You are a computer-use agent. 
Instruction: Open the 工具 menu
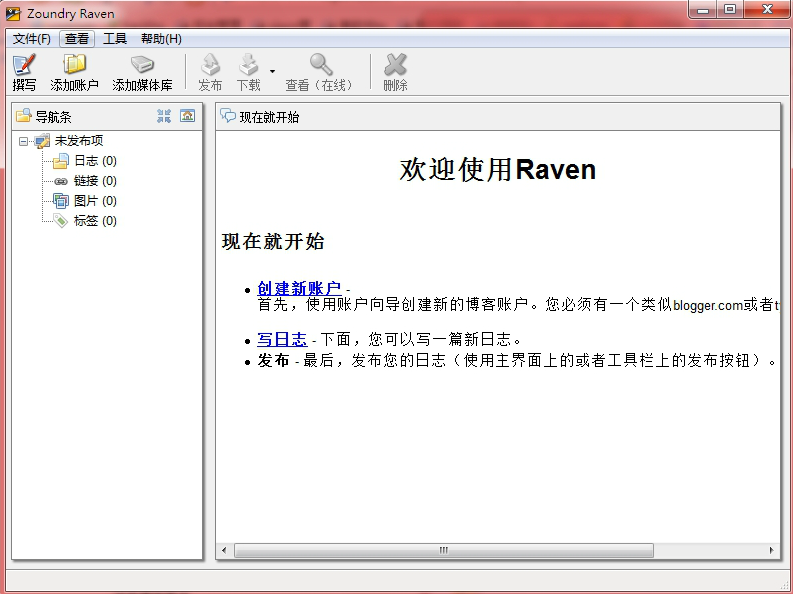coord(115,39)
